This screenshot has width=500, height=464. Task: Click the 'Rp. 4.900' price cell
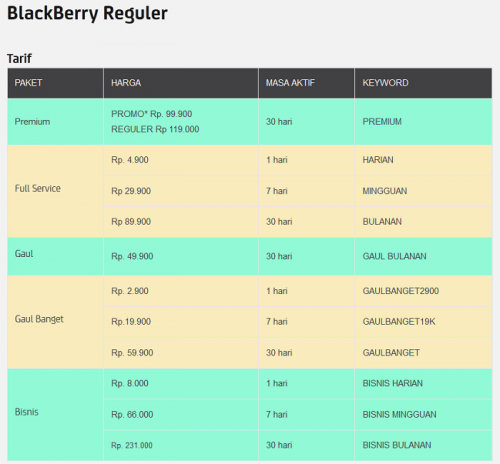point(181,160)
